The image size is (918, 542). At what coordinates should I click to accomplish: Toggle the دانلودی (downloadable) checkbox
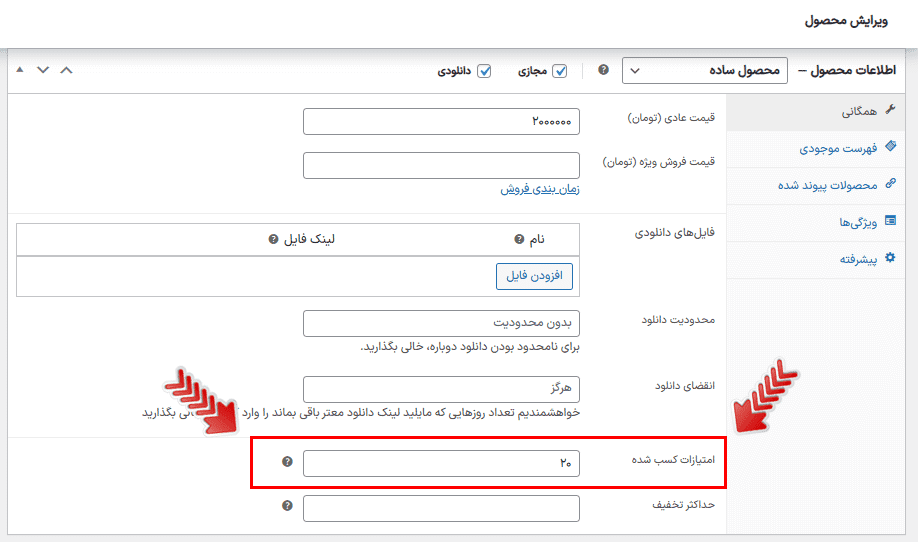coord(484,71)
